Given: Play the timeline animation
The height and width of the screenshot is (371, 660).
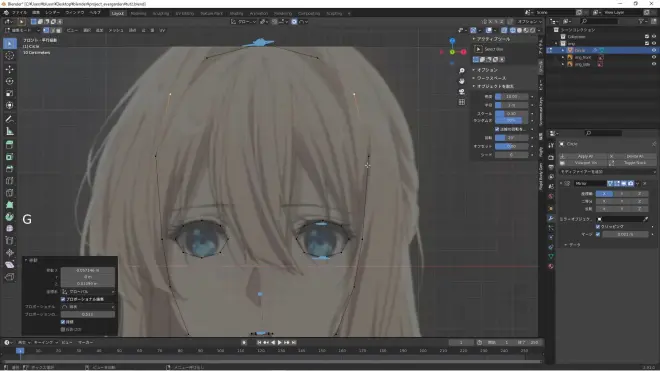Looking at the screenshot, I should tap(280, 343).
